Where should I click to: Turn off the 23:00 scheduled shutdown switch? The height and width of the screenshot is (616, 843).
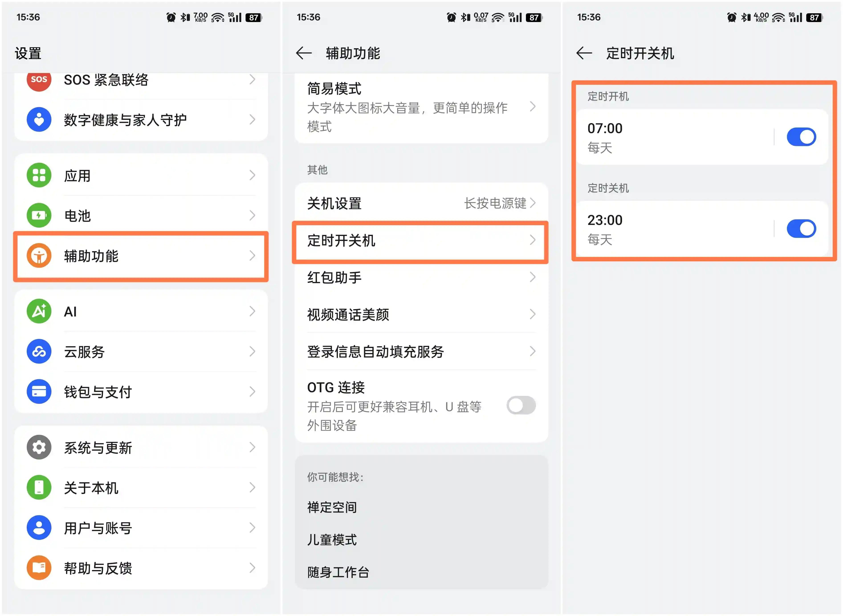click(801, 229)
